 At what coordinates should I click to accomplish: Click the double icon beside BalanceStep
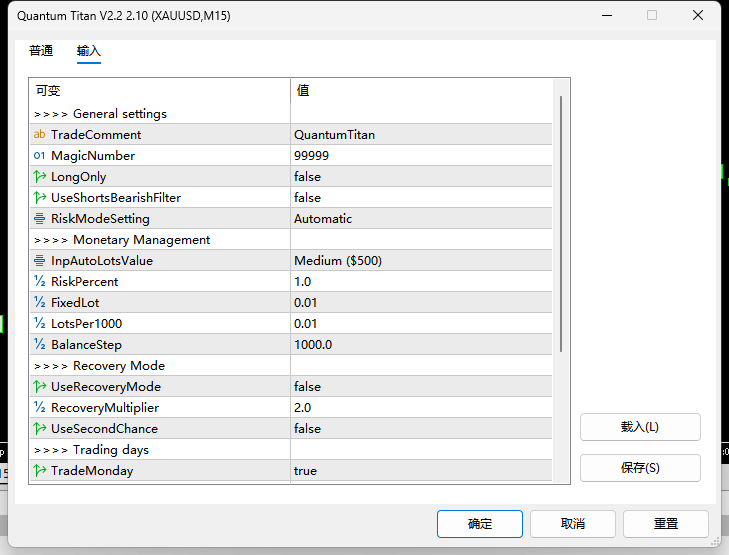(x=40, y=344)
